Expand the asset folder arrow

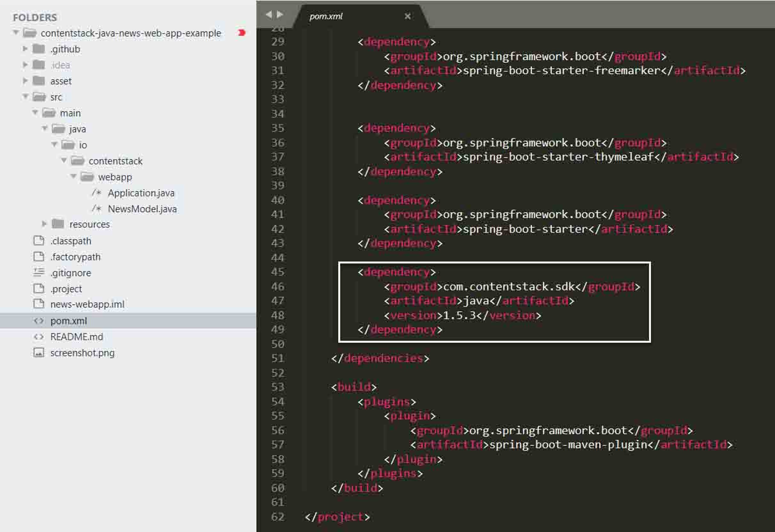25,80
